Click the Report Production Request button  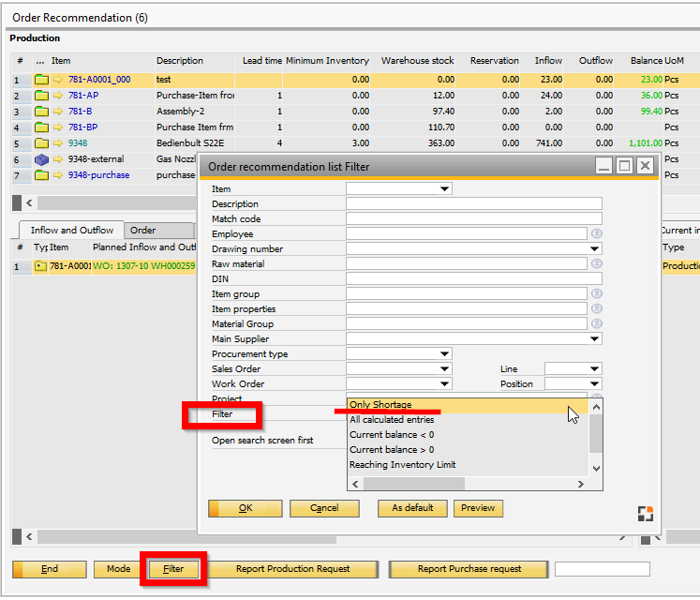[292, 569]
